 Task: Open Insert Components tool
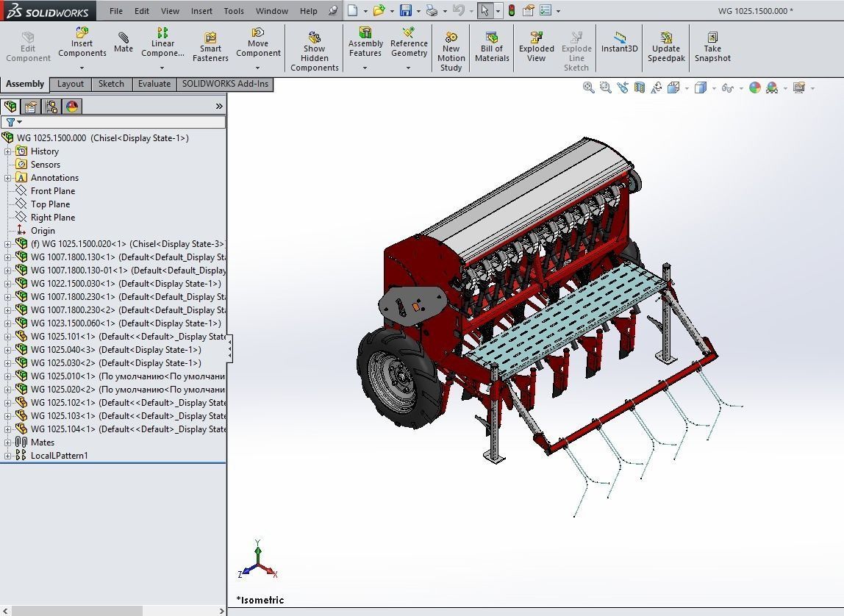coord(82,42)
